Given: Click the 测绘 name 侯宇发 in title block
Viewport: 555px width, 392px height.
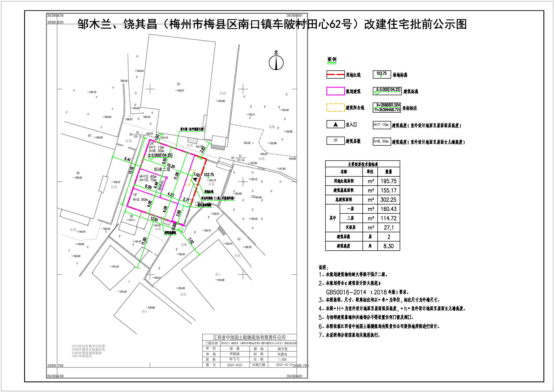Looking at the screenshot, I should [x=282, y=349].
